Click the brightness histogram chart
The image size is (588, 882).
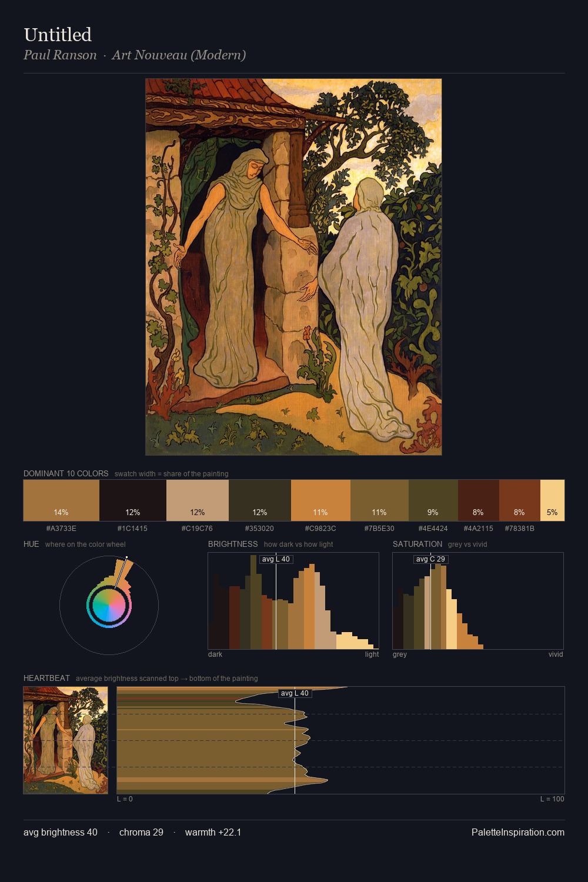293,601
